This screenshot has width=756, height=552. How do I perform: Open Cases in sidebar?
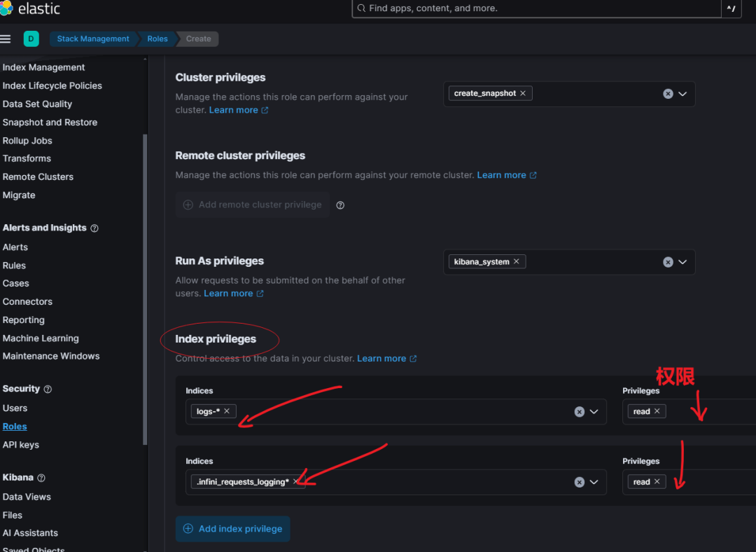click(x=15, y=284)
